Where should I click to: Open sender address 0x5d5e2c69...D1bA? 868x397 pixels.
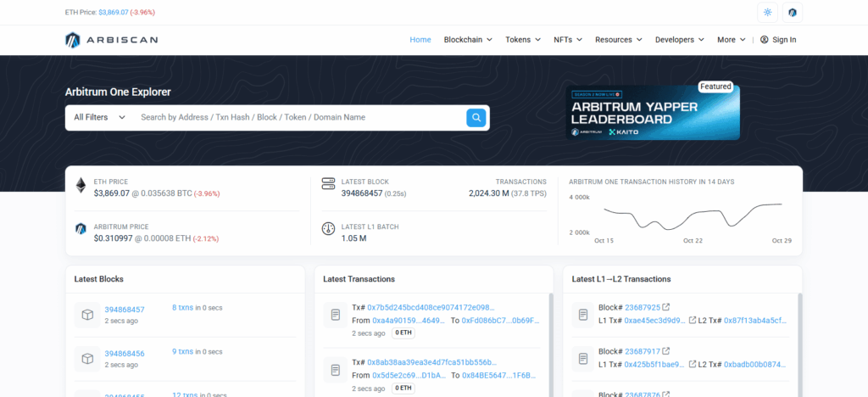click(x=409, y=376)
